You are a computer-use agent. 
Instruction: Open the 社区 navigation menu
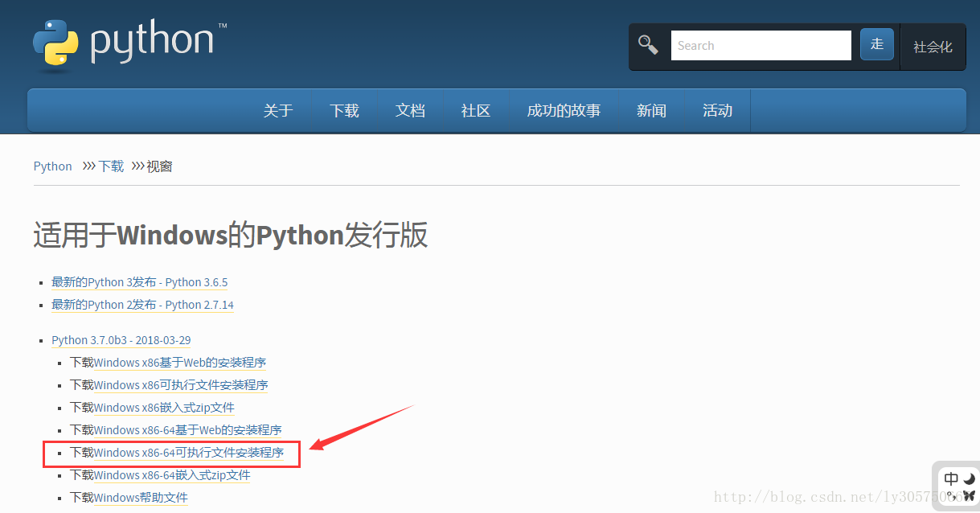476,110
